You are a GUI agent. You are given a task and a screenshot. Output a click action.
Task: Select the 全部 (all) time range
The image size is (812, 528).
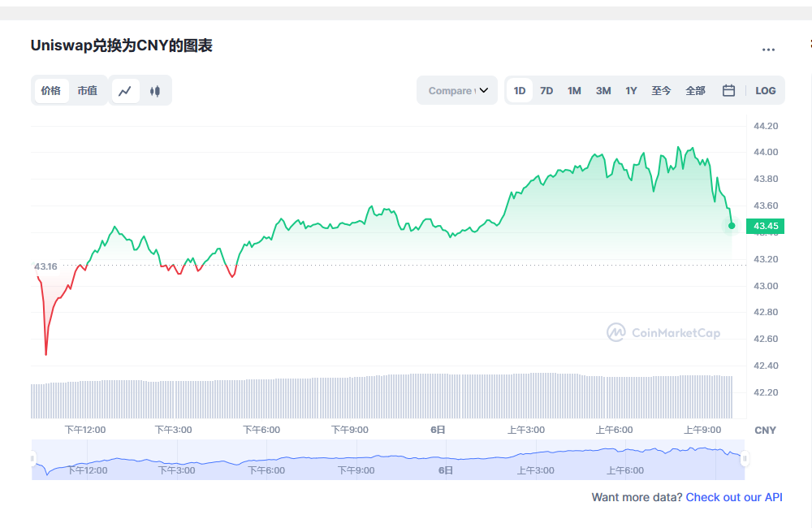[696, 91]
